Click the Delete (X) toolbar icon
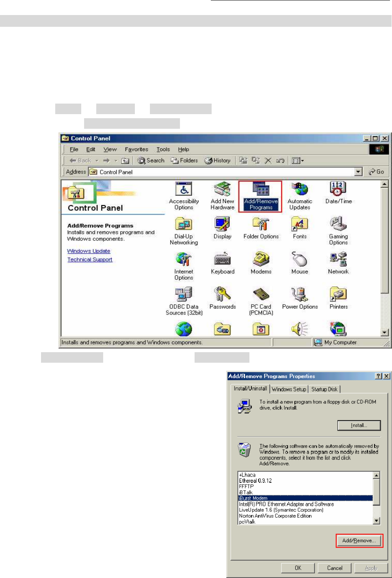The height and width of the screenshot is (578, 392). tap(268, 160)
